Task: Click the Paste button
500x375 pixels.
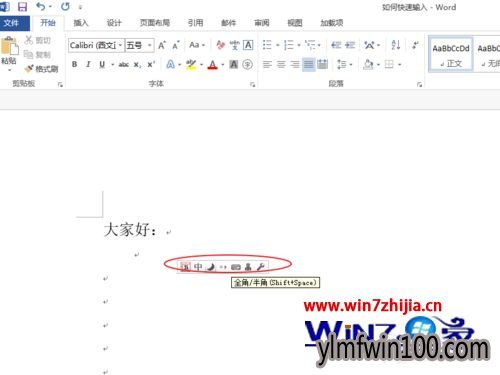Action: tap(9, 52)
